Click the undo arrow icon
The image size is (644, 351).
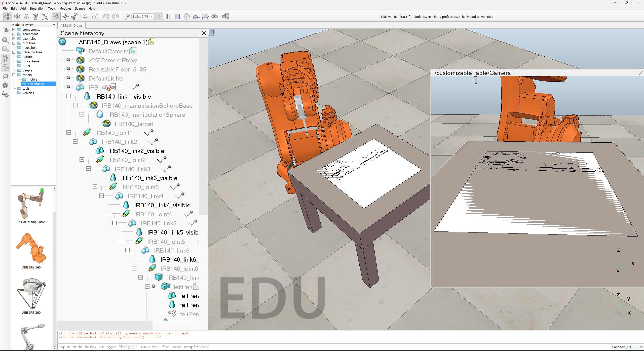[106, 17]
